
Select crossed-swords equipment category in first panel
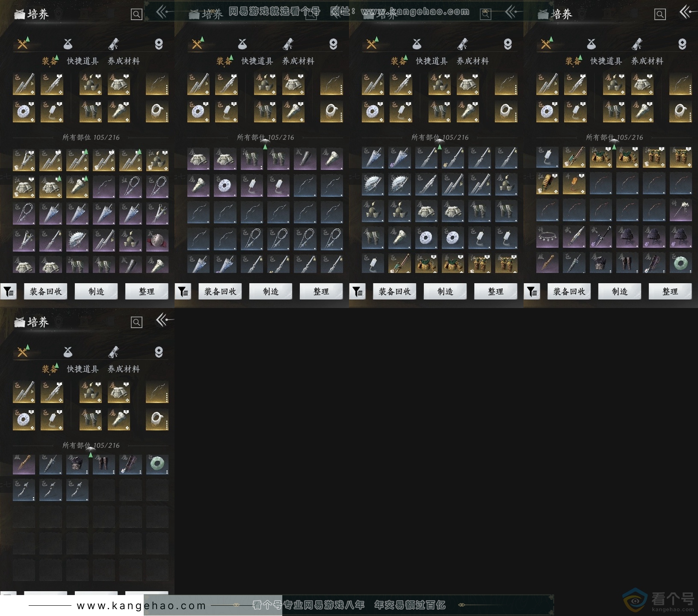click(23, 44)
